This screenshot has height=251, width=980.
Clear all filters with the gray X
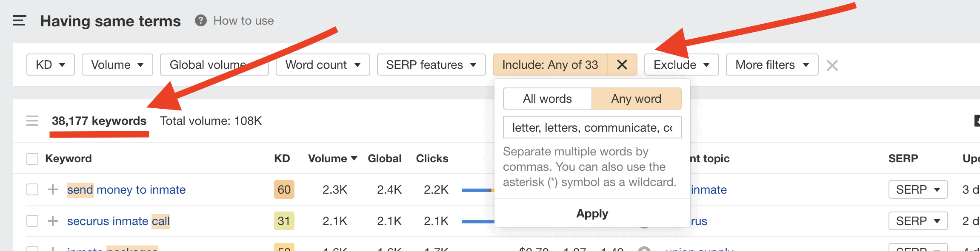(x=832, y=65)
